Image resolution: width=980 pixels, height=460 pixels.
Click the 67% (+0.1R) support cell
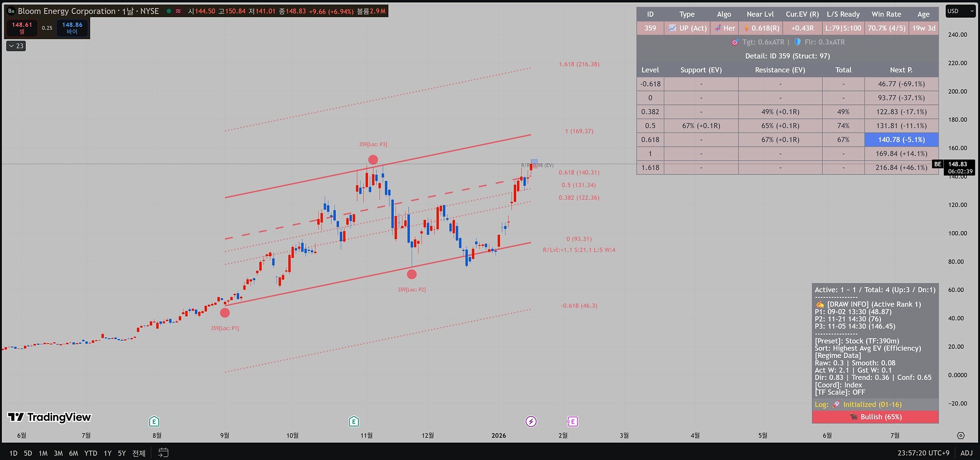coord(701,125)
